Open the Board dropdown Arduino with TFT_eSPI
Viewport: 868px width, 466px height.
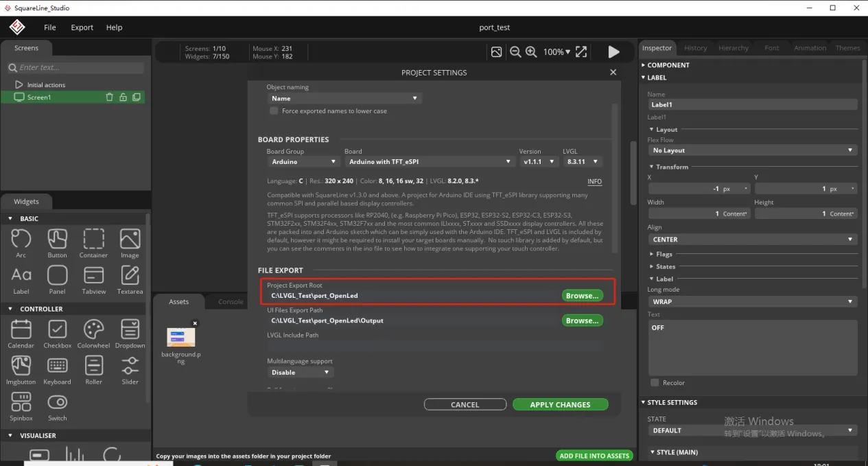(x=430, y=162)
